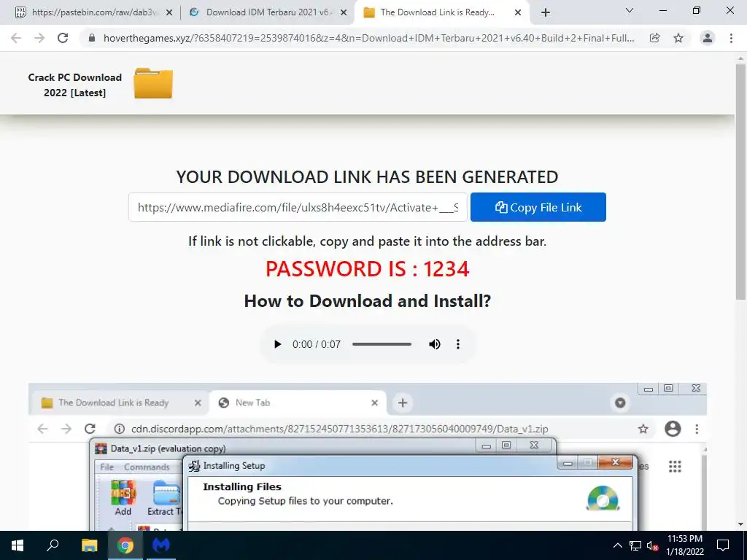747x560 pixels.
Task: Click the How to Download and Install heading
Action: click(368, 301)
